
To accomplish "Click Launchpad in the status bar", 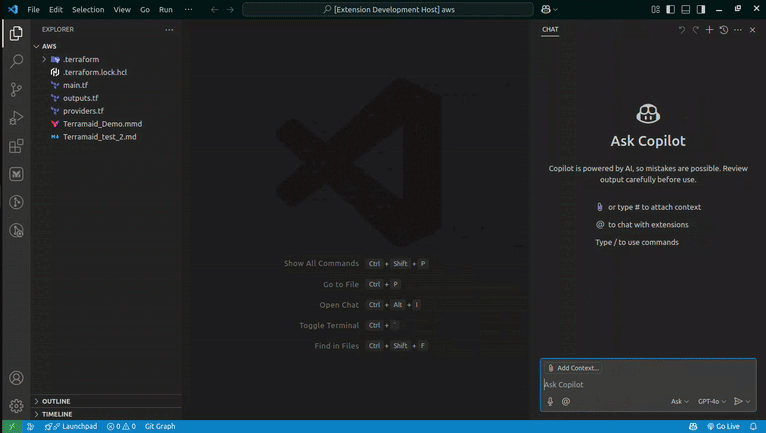I will coord(71,426).
